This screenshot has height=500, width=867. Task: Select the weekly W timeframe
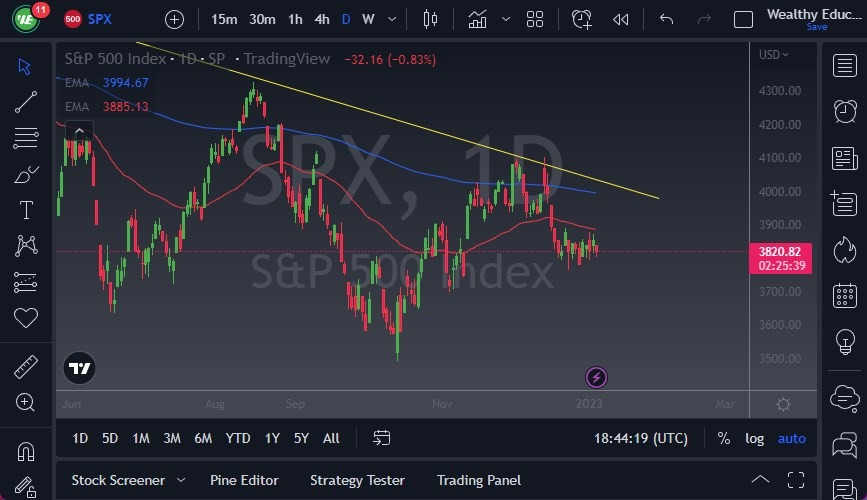tap(368, 20)
